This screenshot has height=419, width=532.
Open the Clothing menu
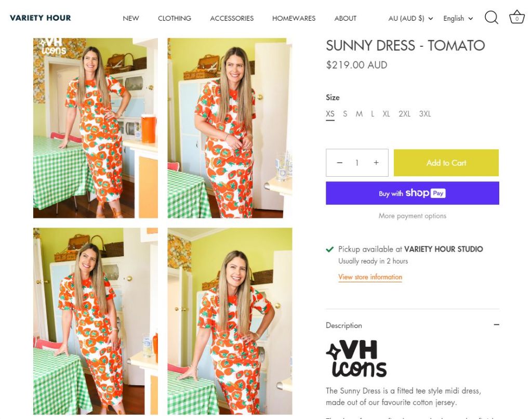click(x=175, y=18)
